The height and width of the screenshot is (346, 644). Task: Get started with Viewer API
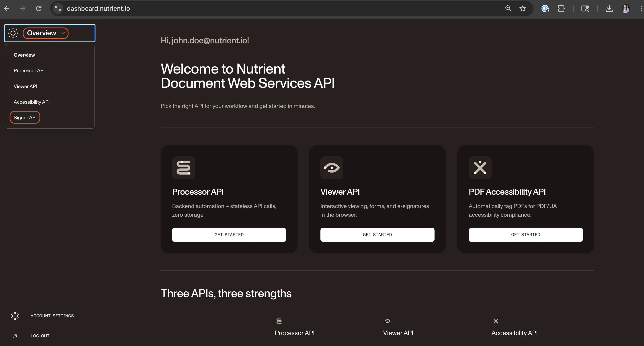tap(377, 235)
